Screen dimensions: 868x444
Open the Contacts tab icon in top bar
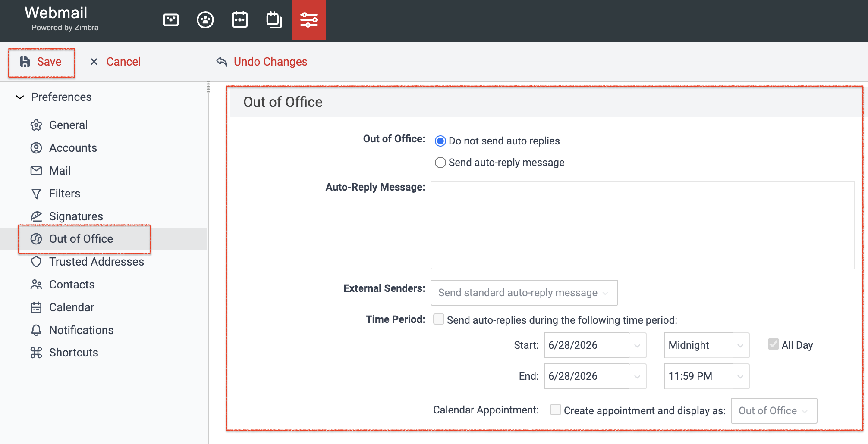click(x=205, y=20)
